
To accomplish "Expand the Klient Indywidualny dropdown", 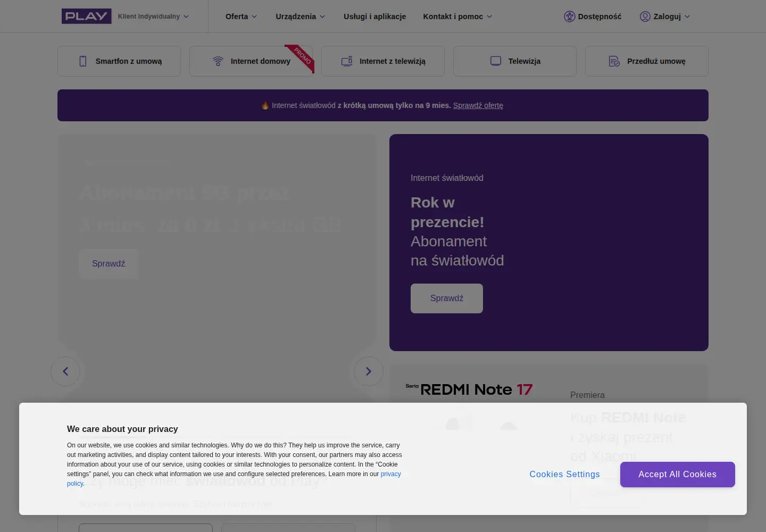I will tap(153, 16).
